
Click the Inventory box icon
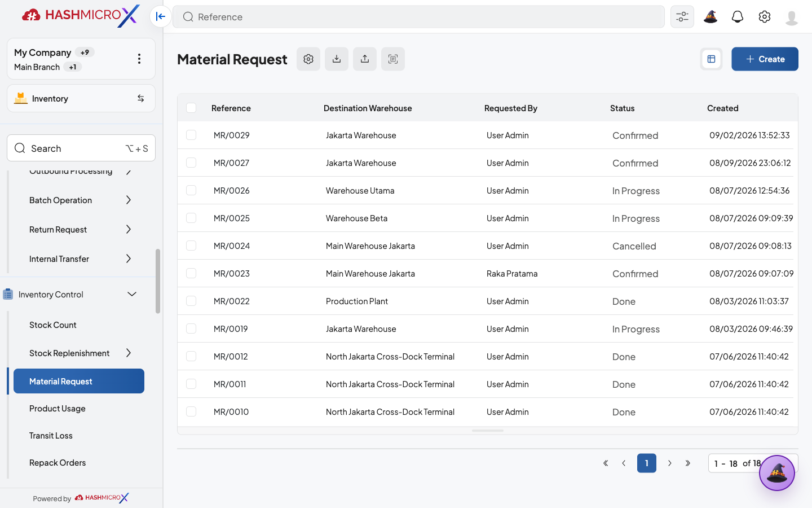coord(21,98)
